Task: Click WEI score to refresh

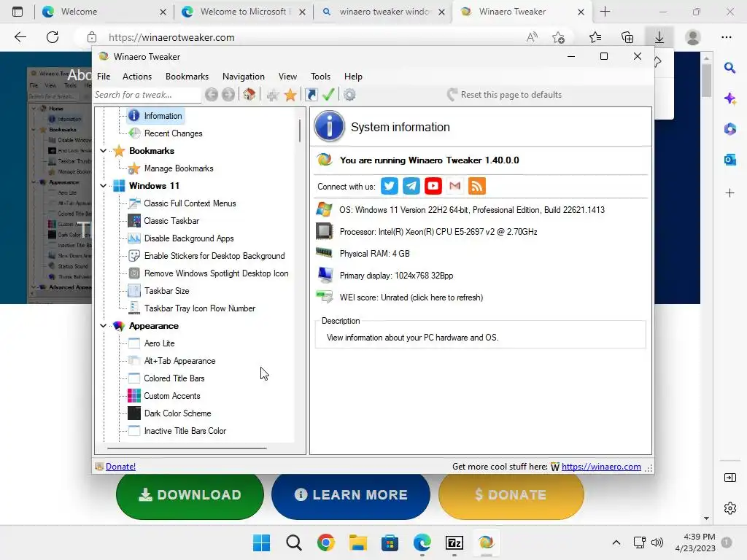Action: (x=411, y=297)
